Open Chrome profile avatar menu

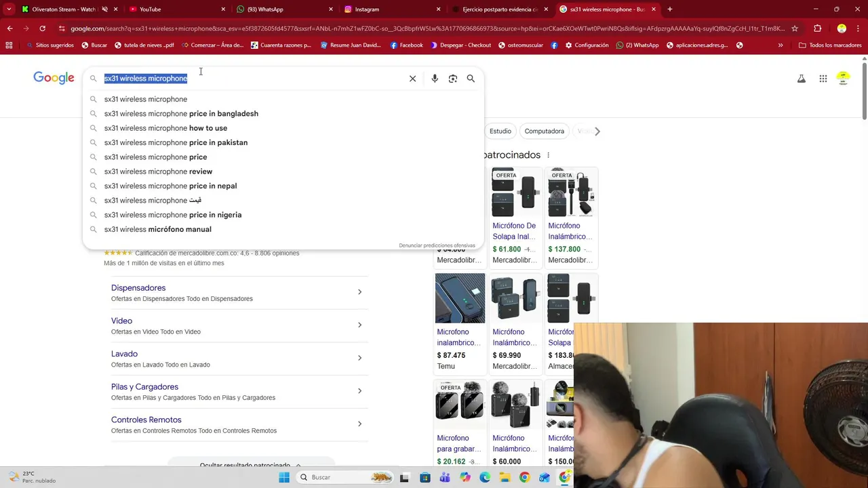click(x=842, y=28)
